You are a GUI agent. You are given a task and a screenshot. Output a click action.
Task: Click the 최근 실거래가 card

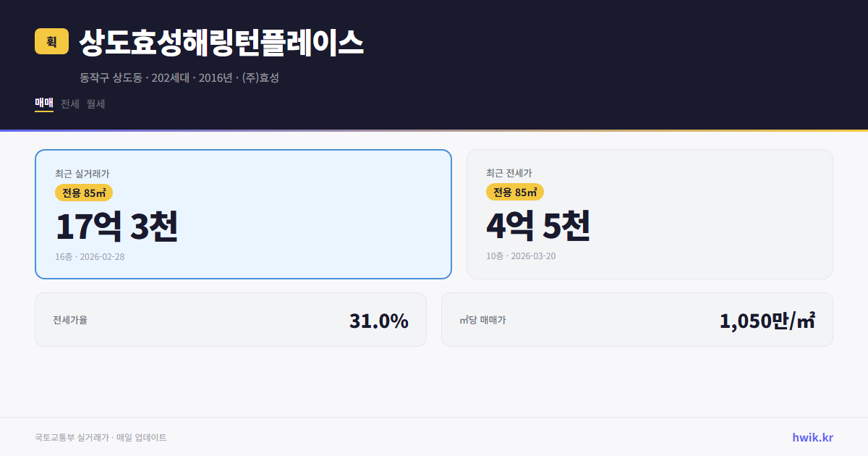[x=243, y=214]
